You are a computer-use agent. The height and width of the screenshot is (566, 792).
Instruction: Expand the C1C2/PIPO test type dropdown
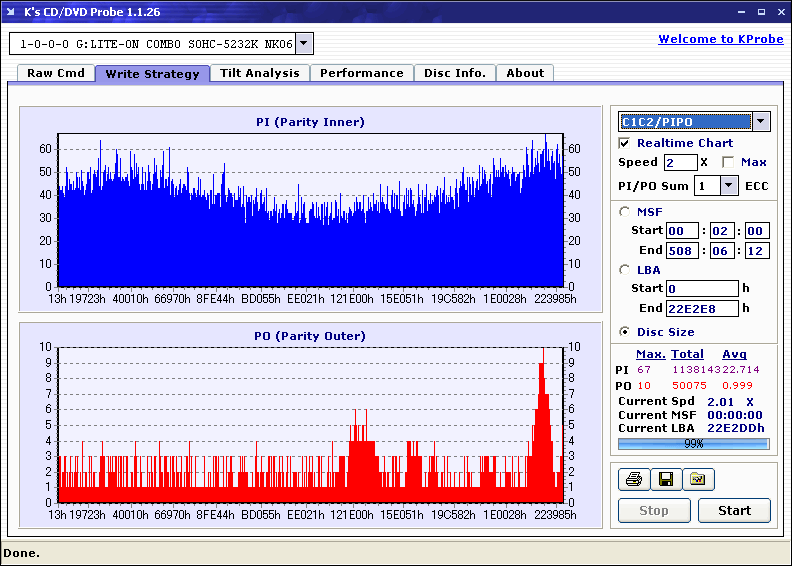click(761, 121)
